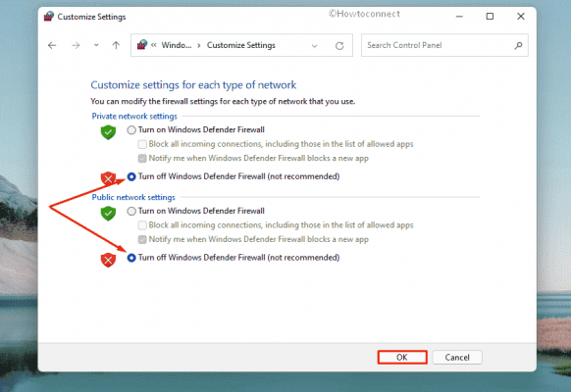The height and width of the screenshot is (392, 571).
Task: Click the search magnifier icon
Action: point(518,45)
